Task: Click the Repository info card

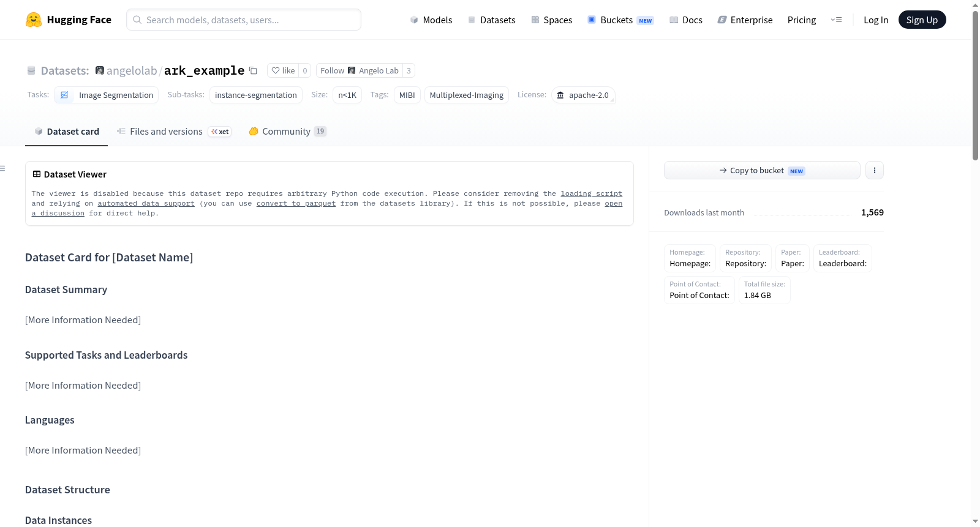Action: coord(746,258)
